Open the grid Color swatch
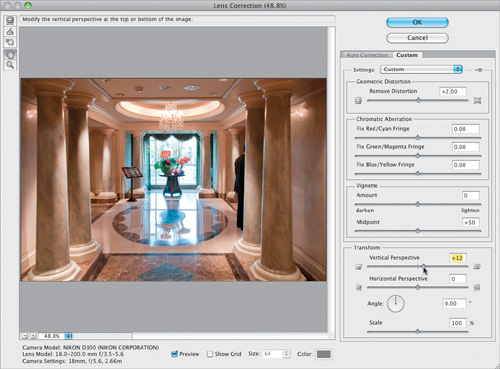The image size is (500, 369). coord(323,354)
